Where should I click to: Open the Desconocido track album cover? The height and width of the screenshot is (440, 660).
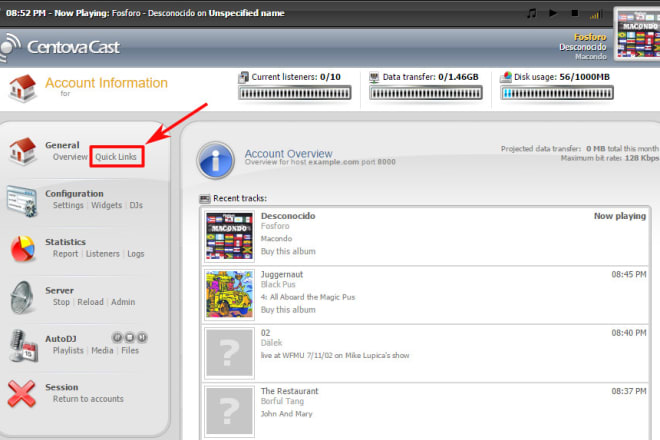[x=229, y=236]
